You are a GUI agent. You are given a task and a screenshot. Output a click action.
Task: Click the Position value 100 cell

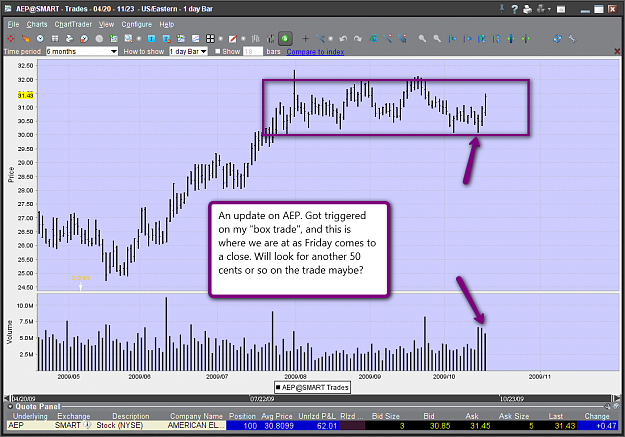tap(242, 425)
